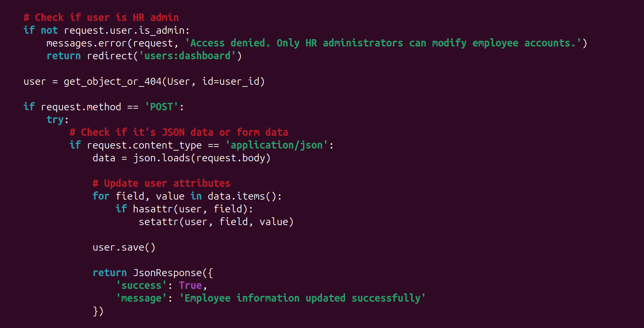Click 'JsonResponse' in the return statement
Screen dimensions: 644x328
(x=167, y=273)
